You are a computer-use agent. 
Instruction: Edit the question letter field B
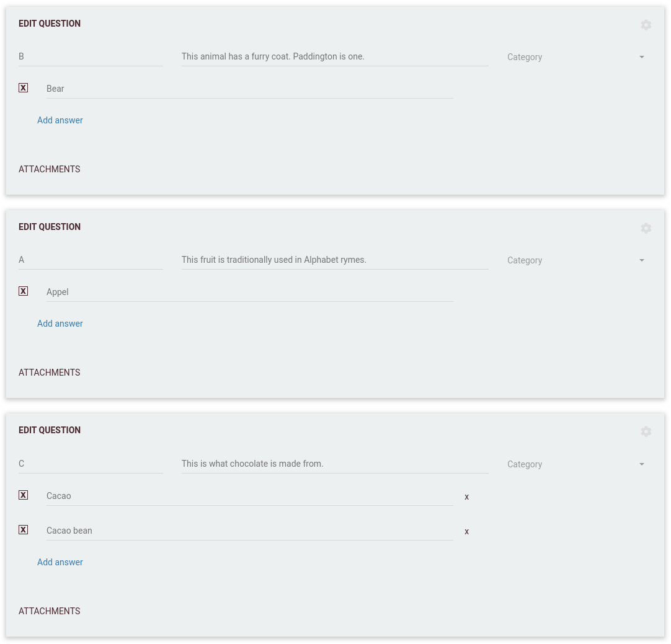[91, 56]
